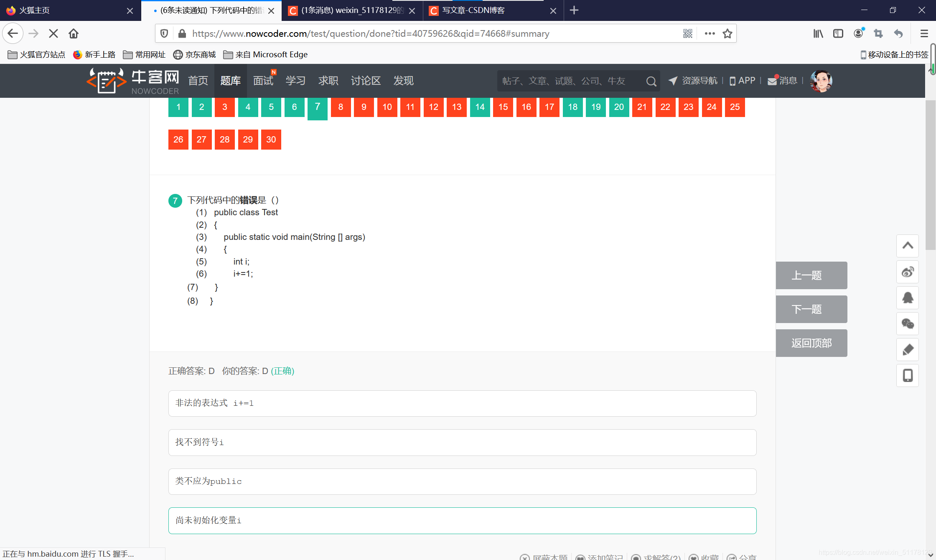
Task: Open the page actions three-dot menu
Action: (x=710, y=33)
